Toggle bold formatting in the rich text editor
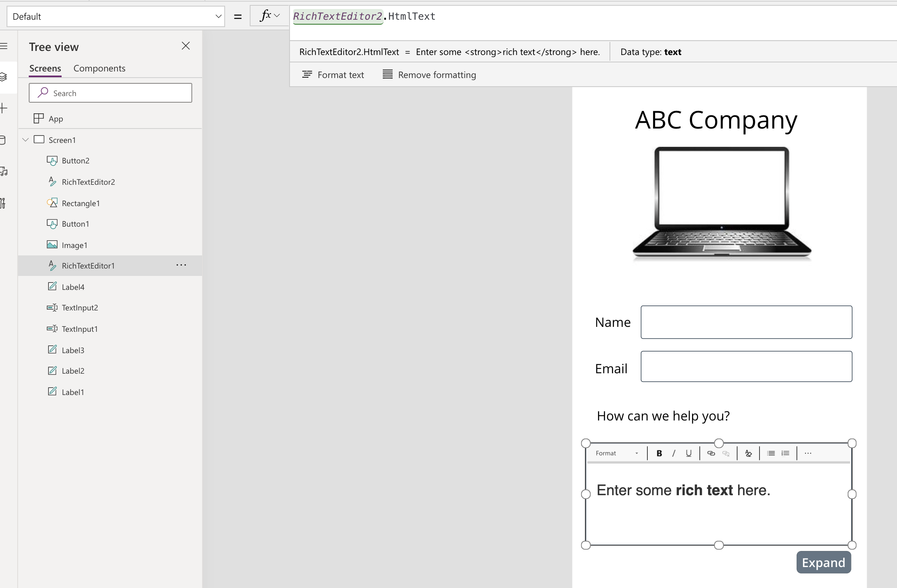Image resolution: width=897 pixels, height=588 pixels. (659, 453)
